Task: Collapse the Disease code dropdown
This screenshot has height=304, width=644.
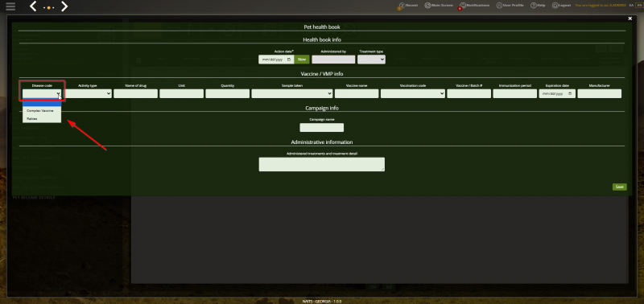Action: tap(42, 93)
